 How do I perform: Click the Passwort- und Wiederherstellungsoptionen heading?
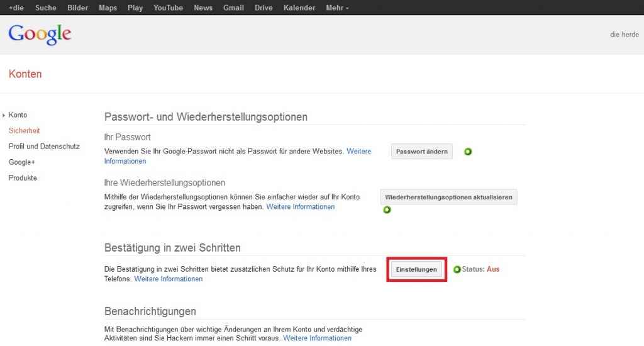[206, 117]
